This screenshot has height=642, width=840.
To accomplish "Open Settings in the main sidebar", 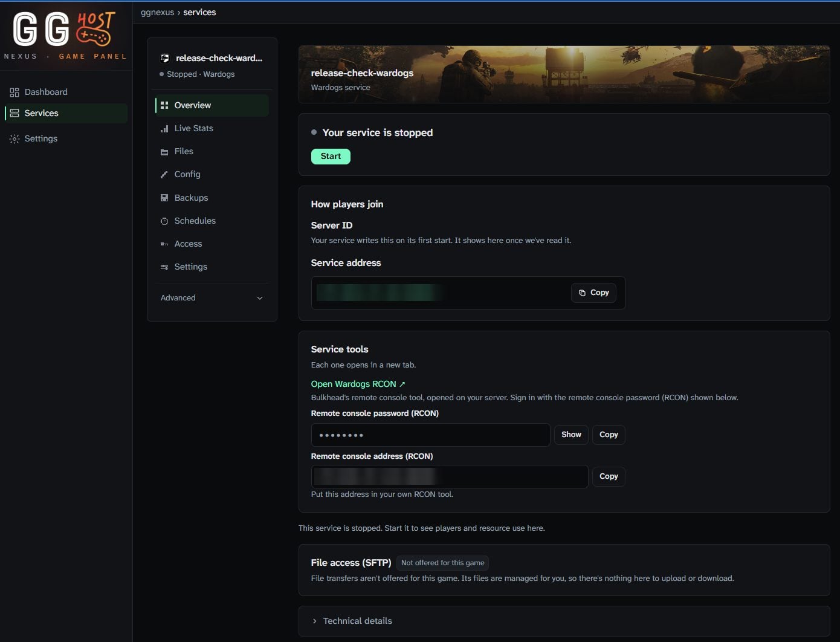I will tap(66, 138).
